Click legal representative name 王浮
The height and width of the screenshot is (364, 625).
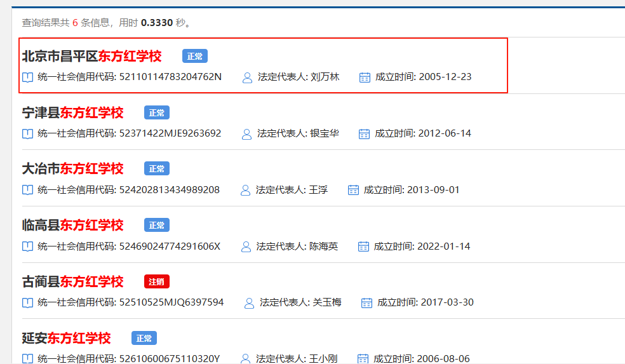pyautogui.click(x=318, y=190)
